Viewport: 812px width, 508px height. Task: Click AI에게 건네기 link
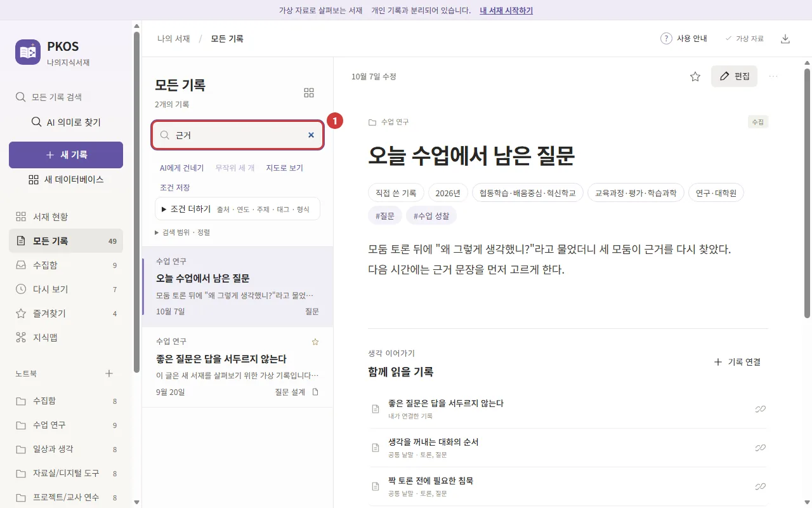(x=181, y=168)
